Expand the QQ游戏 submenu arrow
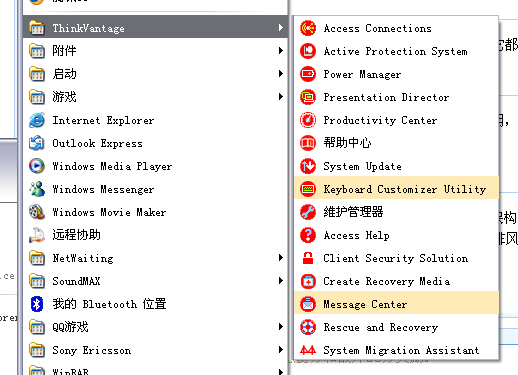This screenshot has width=518, height=375. tap(281, 326)
